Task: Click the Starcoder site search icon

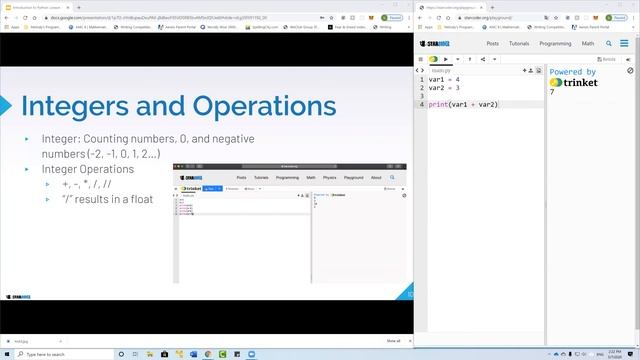Action: tap(609, 43)
